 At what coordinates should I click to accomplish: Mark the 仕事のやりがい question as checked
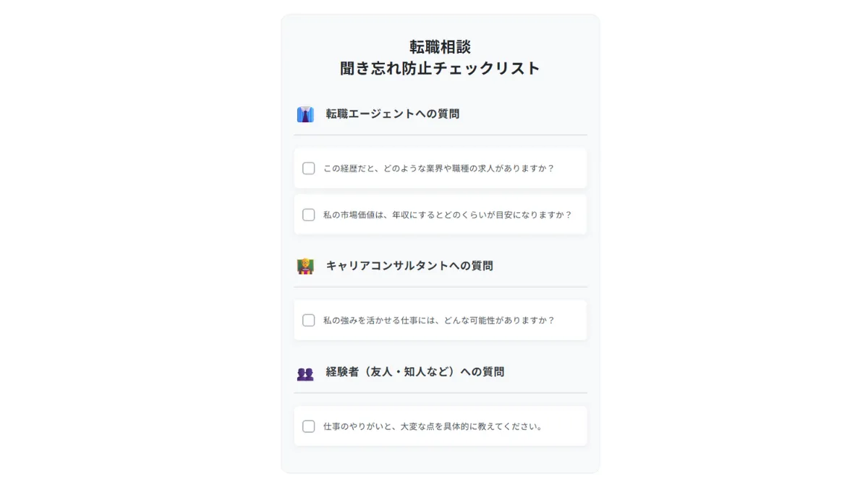click(x=307, y=426)
